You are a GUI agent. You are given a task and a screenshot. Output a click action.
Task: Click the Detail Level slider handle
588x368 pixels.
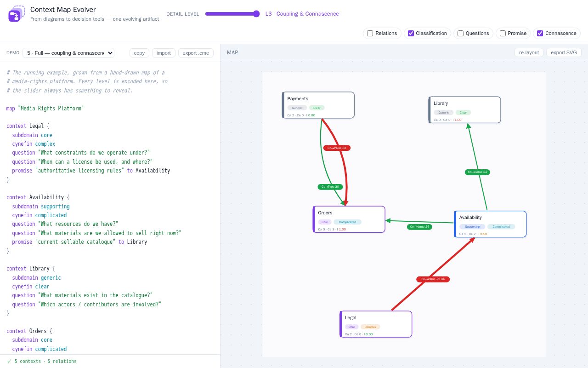(x=256, y=14)
